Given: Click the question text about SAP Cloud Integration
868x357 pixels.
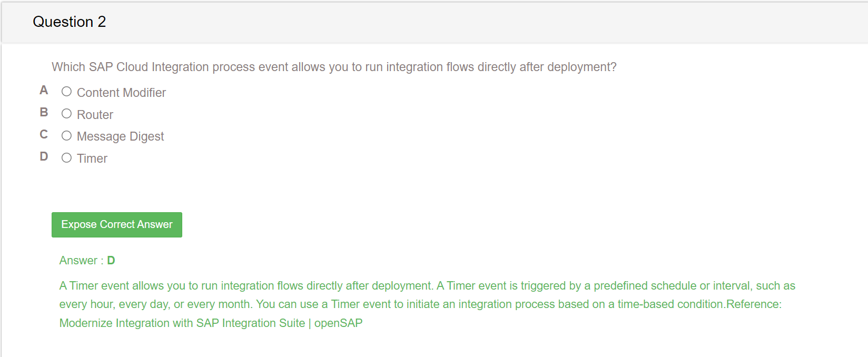Looking at the screenshot, I should (x=334, y=67).
